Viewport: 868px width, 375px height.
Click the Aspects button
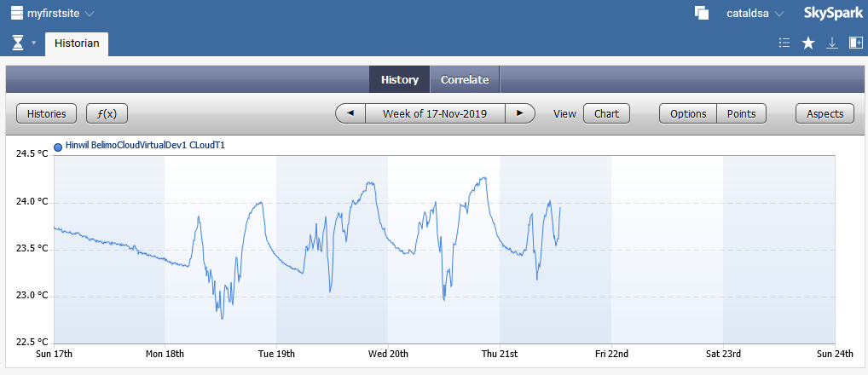click(x=825, y=113)
